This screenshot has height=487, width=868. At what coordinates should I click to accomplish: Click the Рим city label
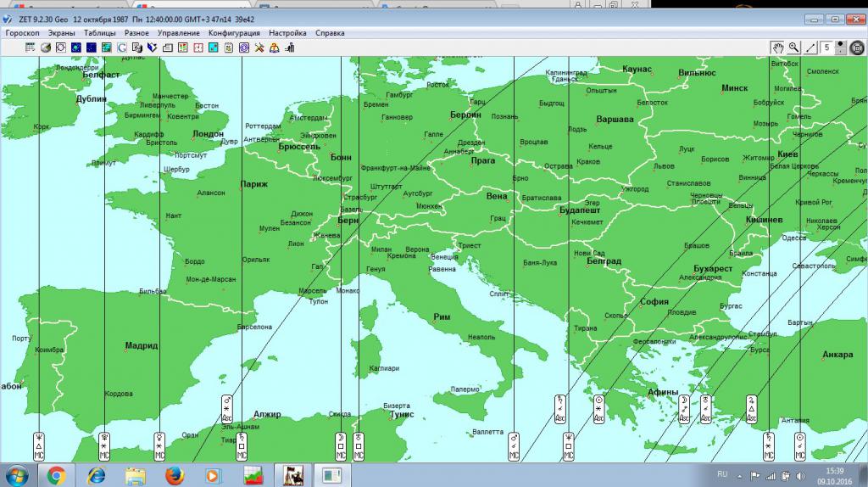[442, 316]
